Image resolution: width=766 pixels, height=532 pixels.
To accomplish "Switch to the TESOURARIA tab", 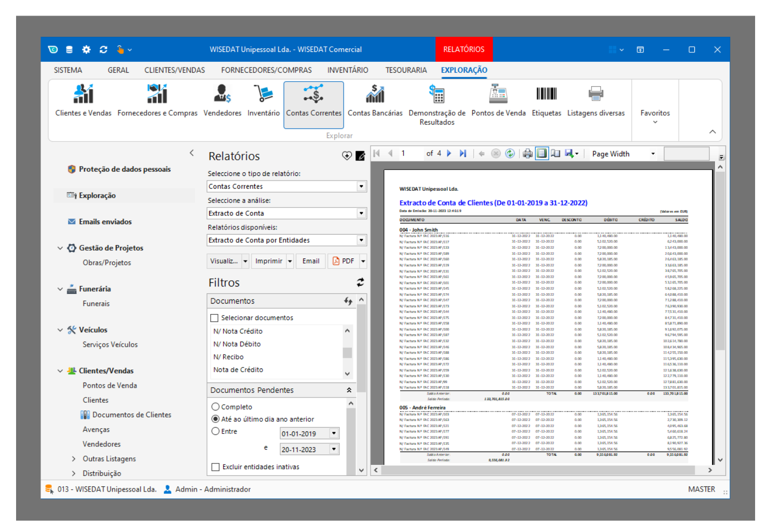I will (x=406, y=70).
